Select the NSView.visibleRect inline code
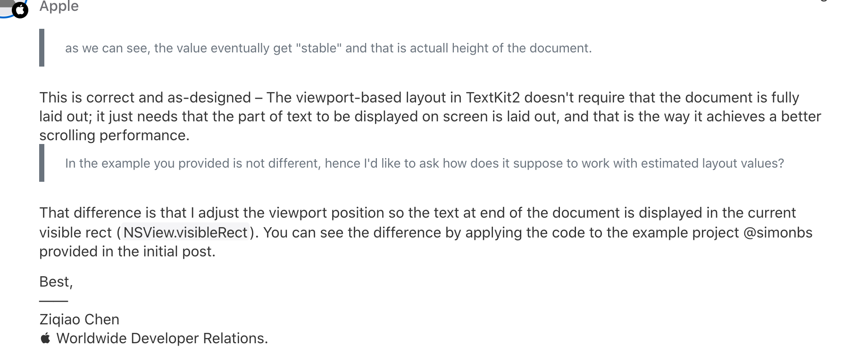868x356 pixels. coord(185,232)
